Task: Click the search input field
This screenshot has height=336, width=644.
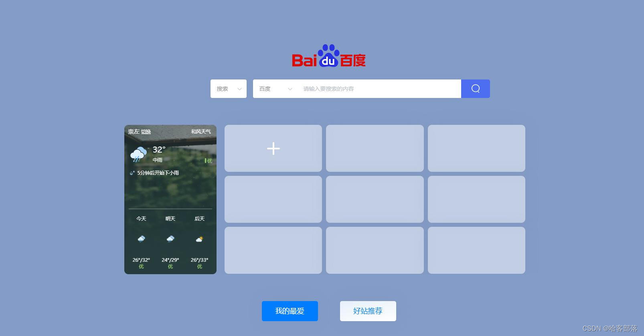Action: [379, 89]
